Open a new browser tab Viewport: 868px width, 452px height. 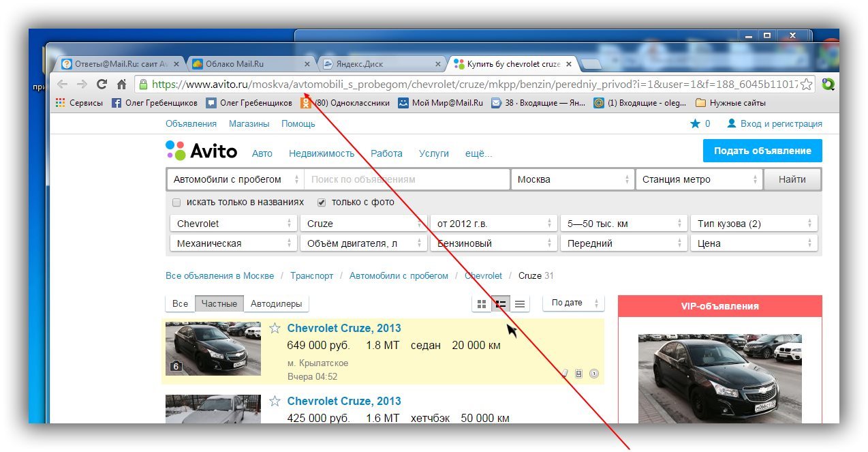click(x=591, y=64)
